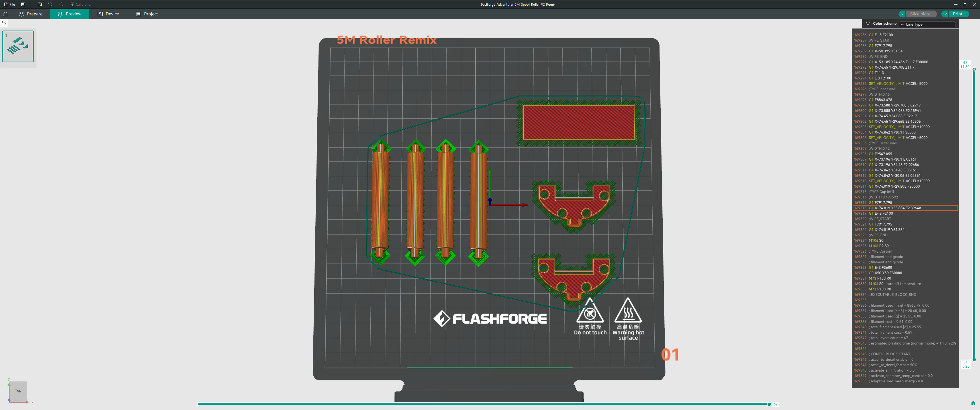Collapse the plate sidebar with arrows icon
Image resolution: width=980 pixels, height=410 pixels.
point(4,23)
